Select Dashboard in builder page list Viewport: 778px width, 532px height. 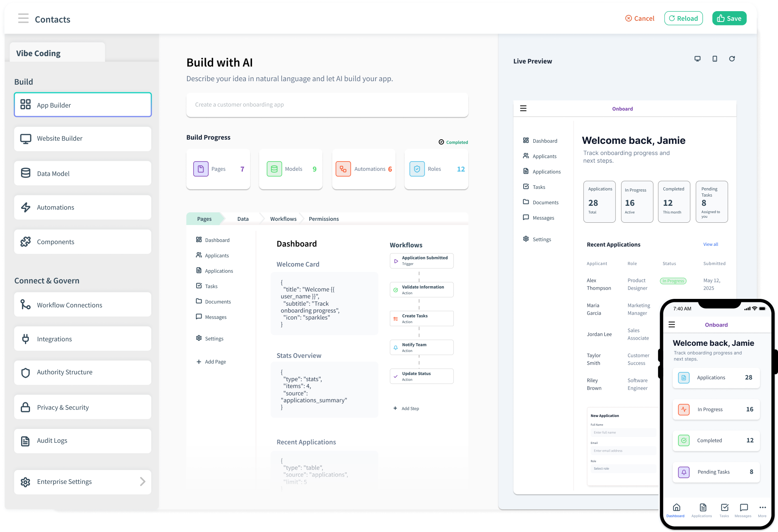(213, 240)
